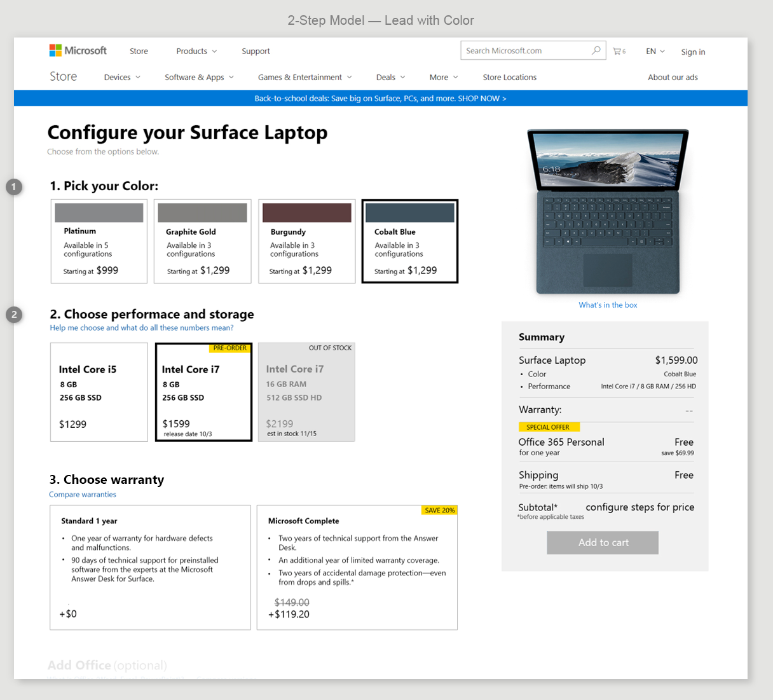Expand the Deals menu
Image resolution: width=773 pixels, height=700 pixels.
(390, 78)
